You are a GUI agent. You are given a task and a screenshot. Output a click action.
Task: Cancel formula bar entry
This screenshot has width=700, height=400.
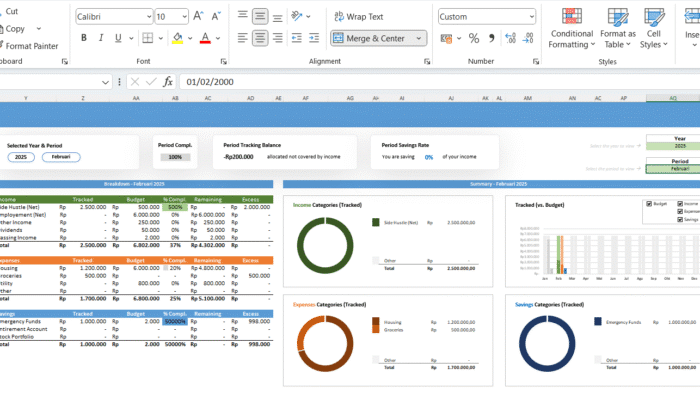pyautogui.click(x=135, y=82)
